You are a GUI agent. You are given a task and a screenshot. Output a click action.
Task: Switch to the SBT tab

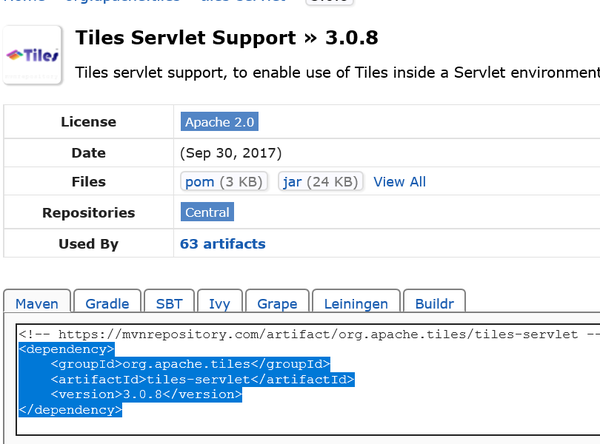coord(169,304)
